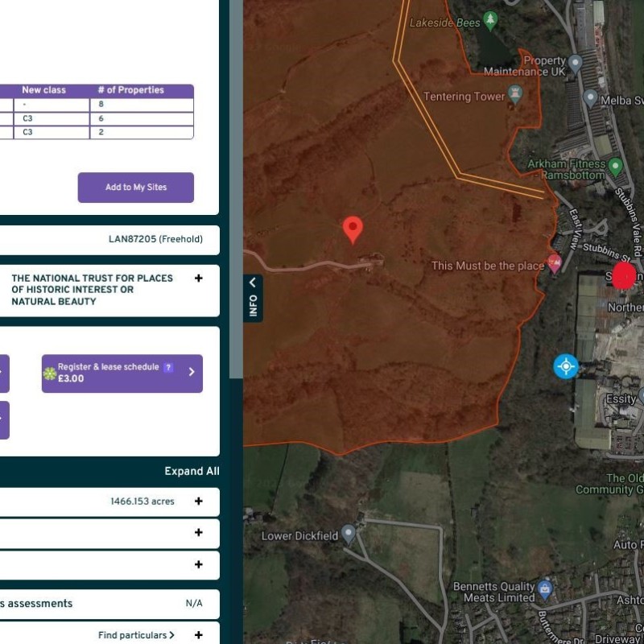Click Expand All to open every section
The height and width of the screenshot is (644, 644).
[192, 471]
